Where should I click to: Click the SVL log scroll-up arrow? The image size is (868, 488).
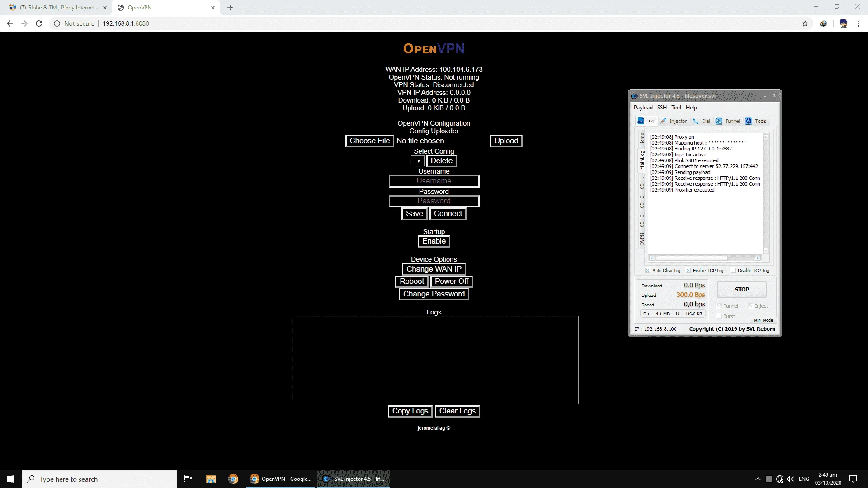(x=765, y=137)
